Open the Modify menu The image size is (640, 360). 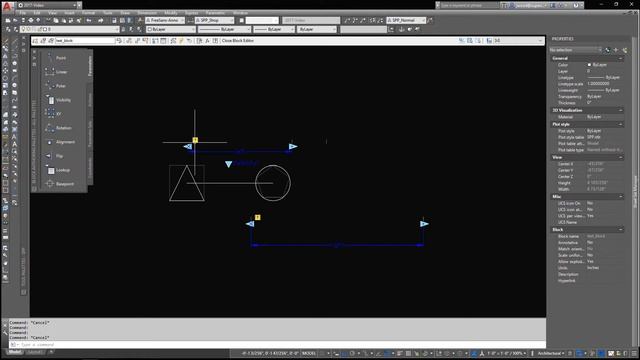[x=171, y=13]
